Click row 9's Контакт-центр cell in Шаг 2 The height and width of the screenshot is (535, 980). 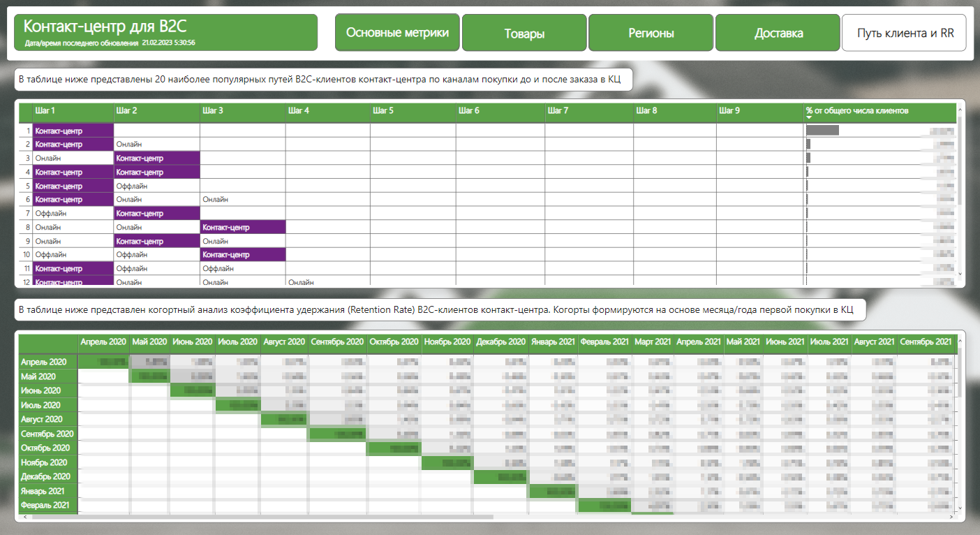(x=156, y=241)
